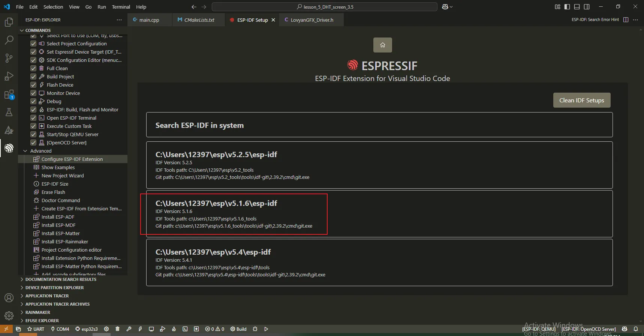Toggle checkbox for Full Clean

(33, 68)
